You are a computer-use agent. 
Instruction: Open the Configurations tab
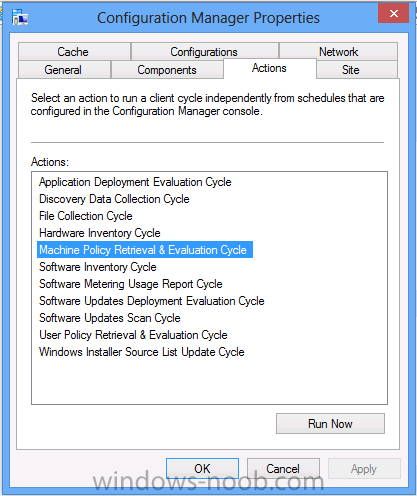(x=205, y=52)
